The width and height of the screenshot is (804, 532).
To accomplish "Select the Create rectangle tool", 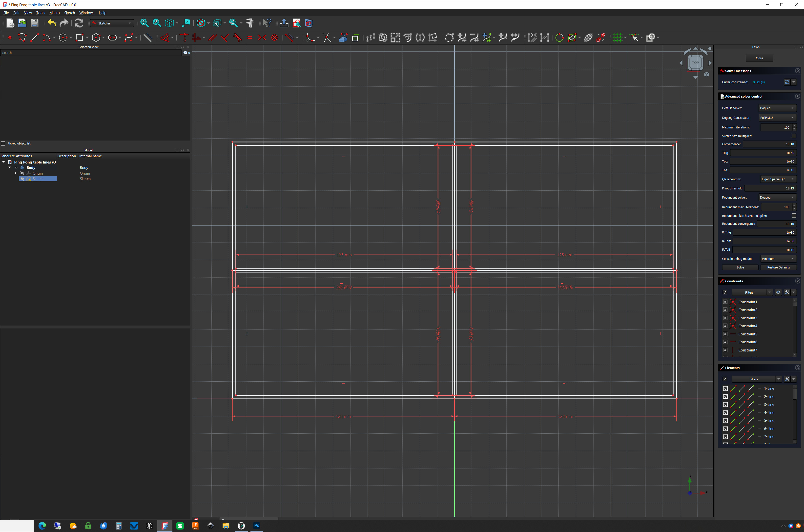I will [80, 38].
